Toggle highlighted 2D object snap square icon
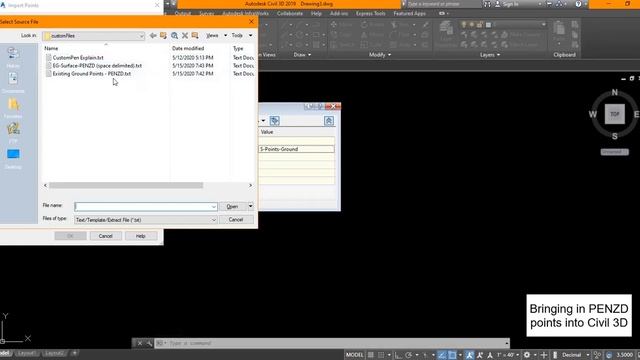 tap(452, 355)
